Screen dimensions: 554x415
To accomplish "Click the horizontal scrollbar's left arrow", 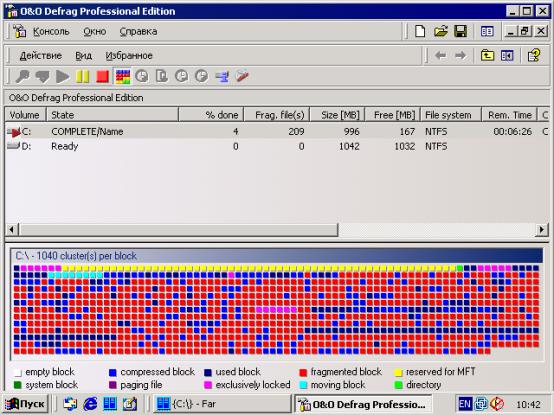I will coord(12,229).
